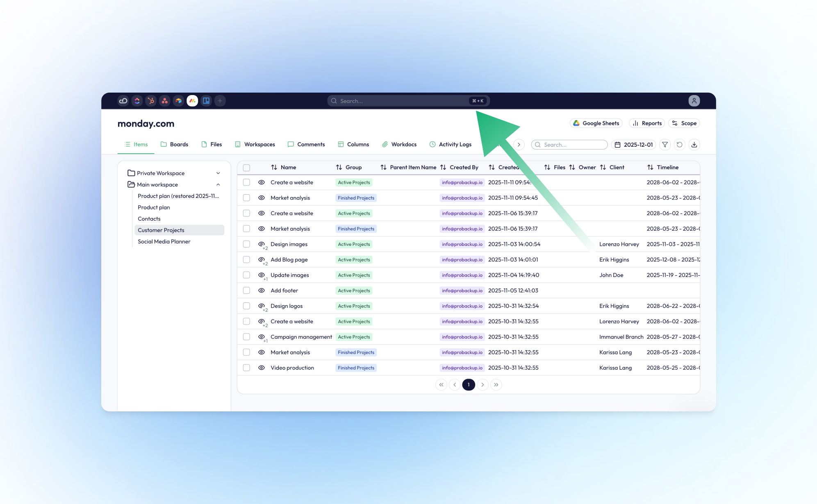The height and width of the screenshot is (504, 817).
Task: Toggle the select-all checkbox in table header
Action: point(246,168)
